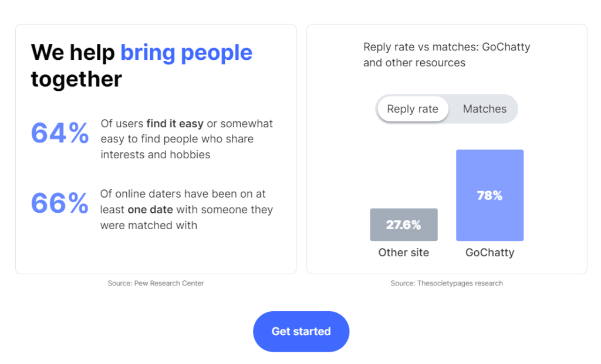The image size is (601, 364).
Task: Switch to the Matches toggle
Action: click(485, 108)
